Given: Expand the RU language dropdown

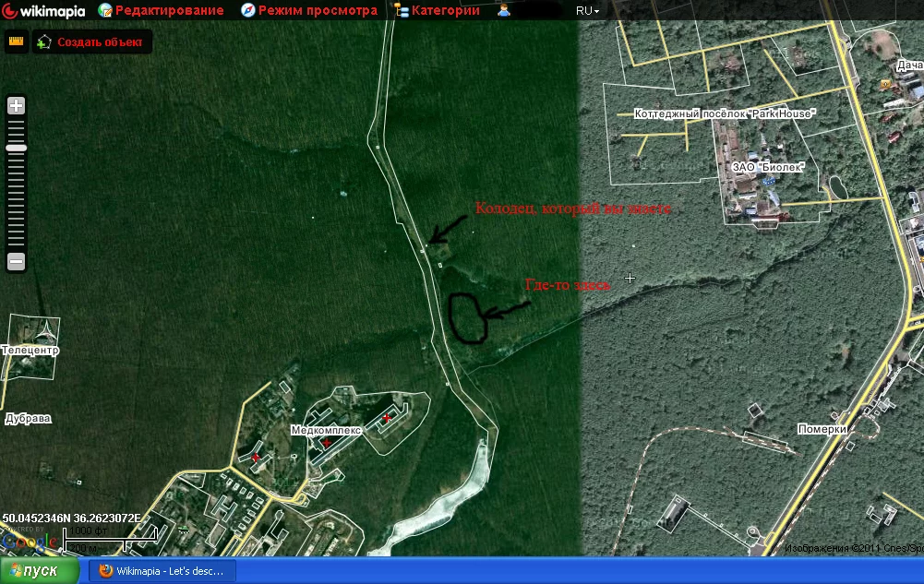Looking at the screenshot, I should tap(587, 10).
